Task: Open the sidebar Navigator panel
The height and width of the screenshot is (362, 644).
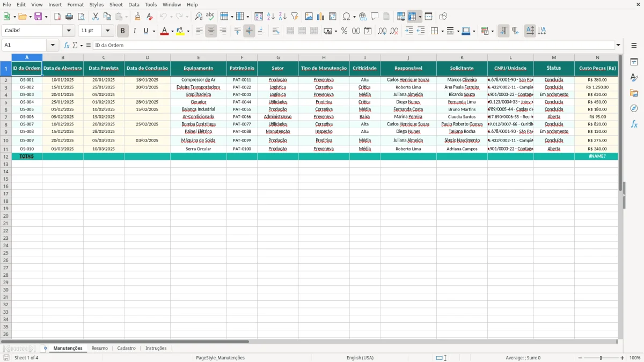Action: coord(634,108)
